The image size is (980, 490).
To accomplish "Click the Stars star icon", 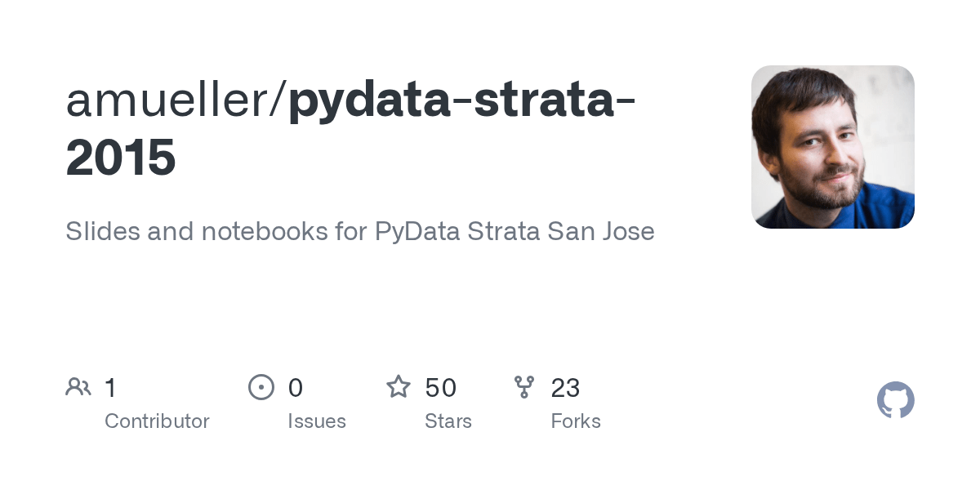I will (x=399, y=387).
